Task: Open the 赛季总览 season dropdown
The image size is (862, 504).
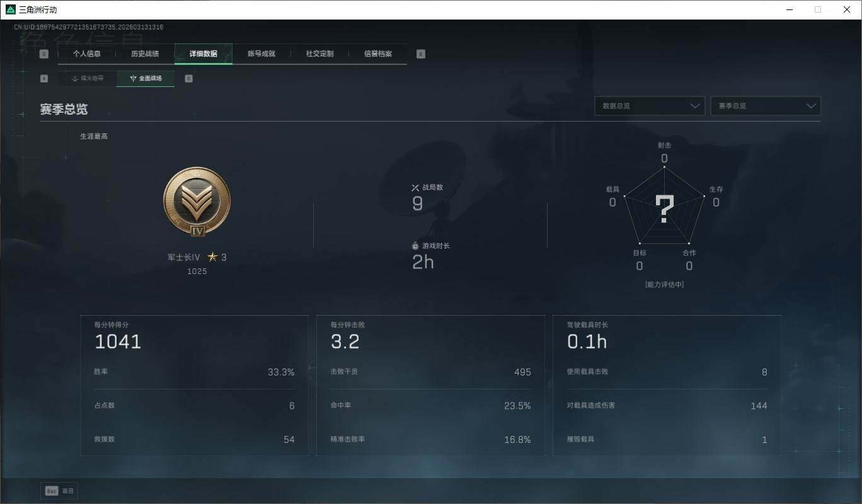Action: tap(766, 106)
